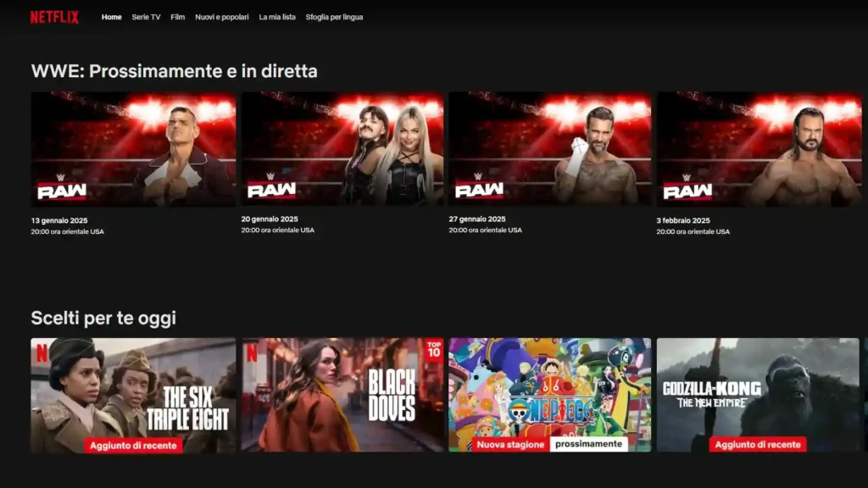
Task: Click the Netflix N icon on The Six Triple Eight
Action: point(42,353)
